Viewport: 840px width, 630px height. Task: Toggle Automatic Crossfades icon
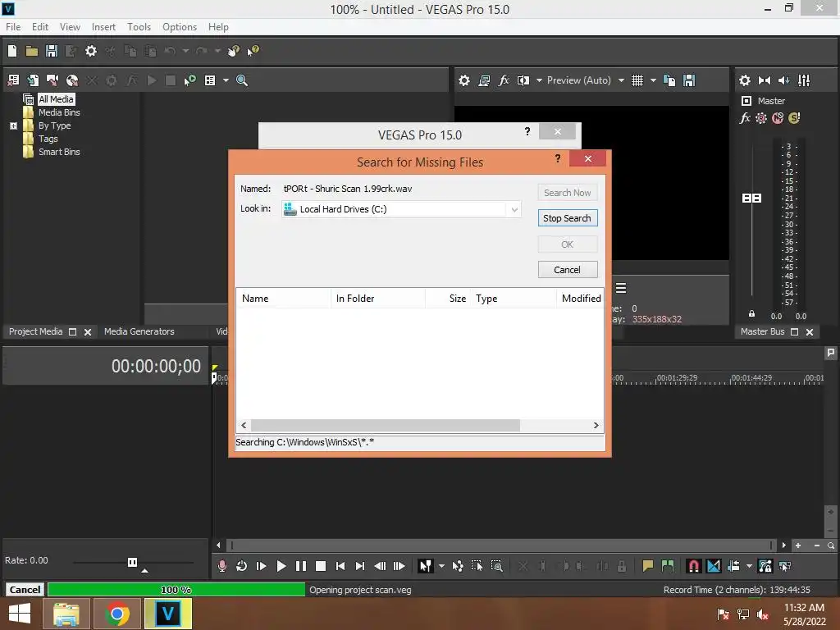[714, 566]
